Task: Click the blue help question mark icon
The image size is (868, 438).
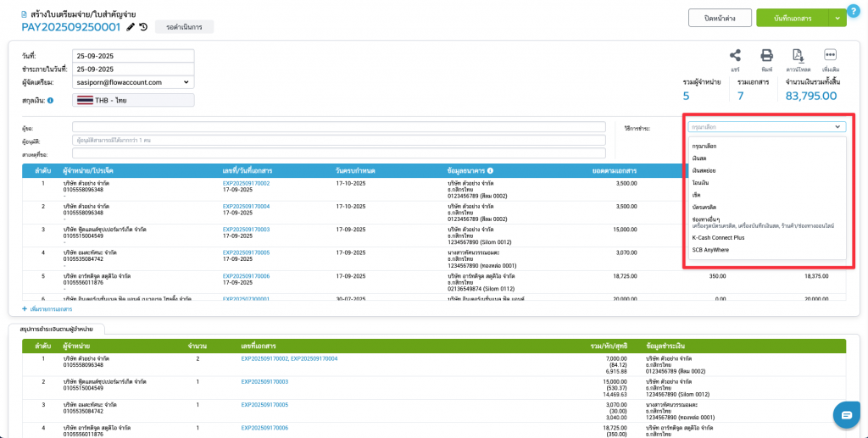Action: [x=854, y=10]
